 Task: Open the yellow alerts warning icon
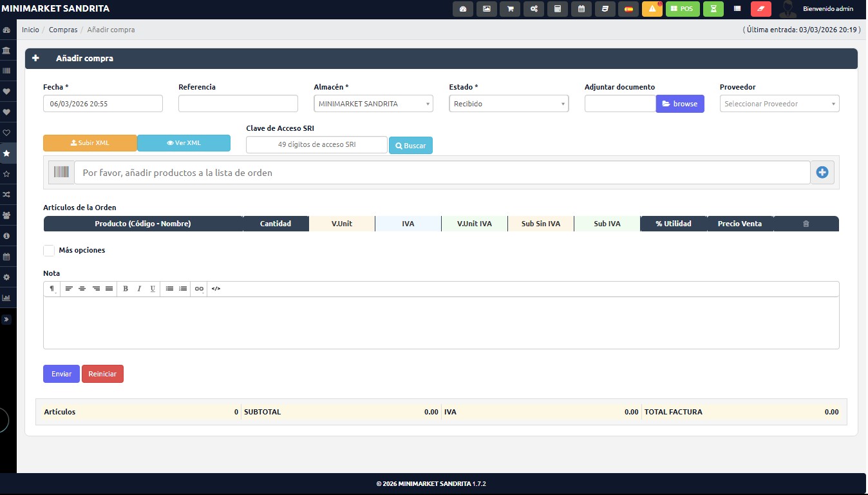652,9
